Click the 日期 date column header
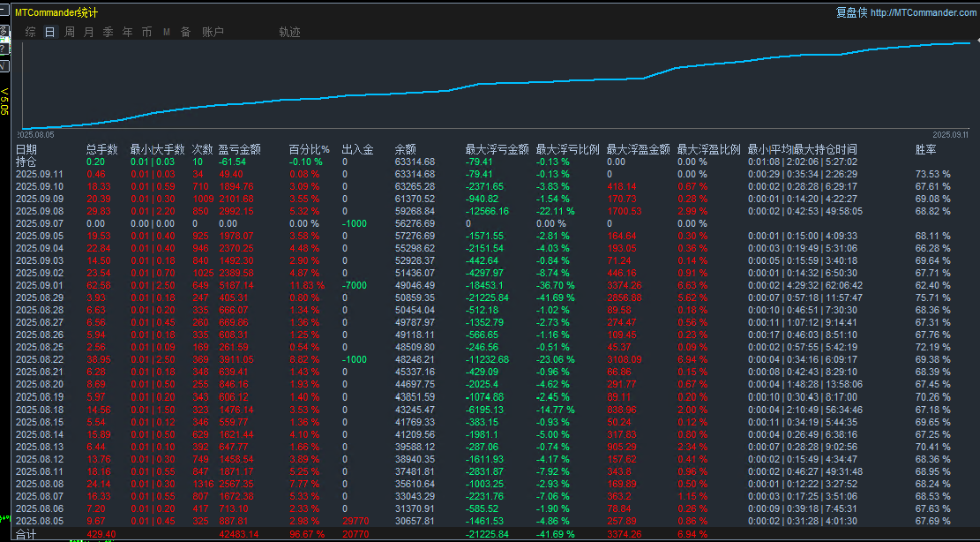 coord(26,149)
